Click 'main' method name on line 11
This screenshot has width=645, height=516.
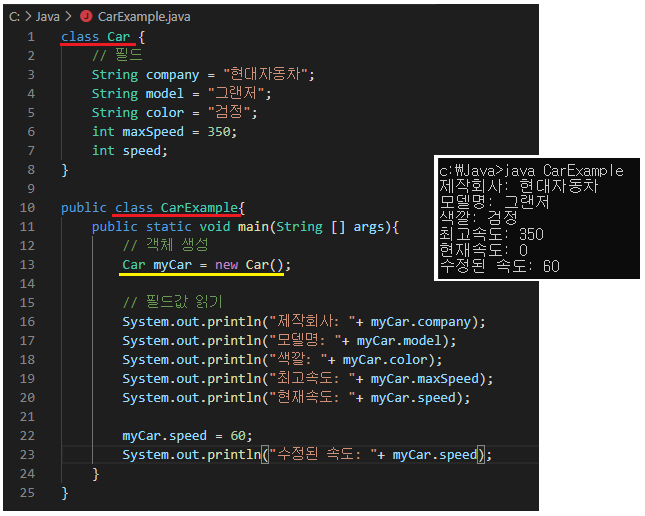click(253, 227)
